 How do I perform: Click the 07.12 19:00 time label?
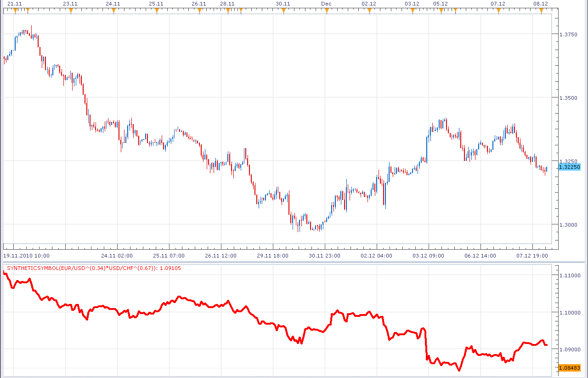532,255
